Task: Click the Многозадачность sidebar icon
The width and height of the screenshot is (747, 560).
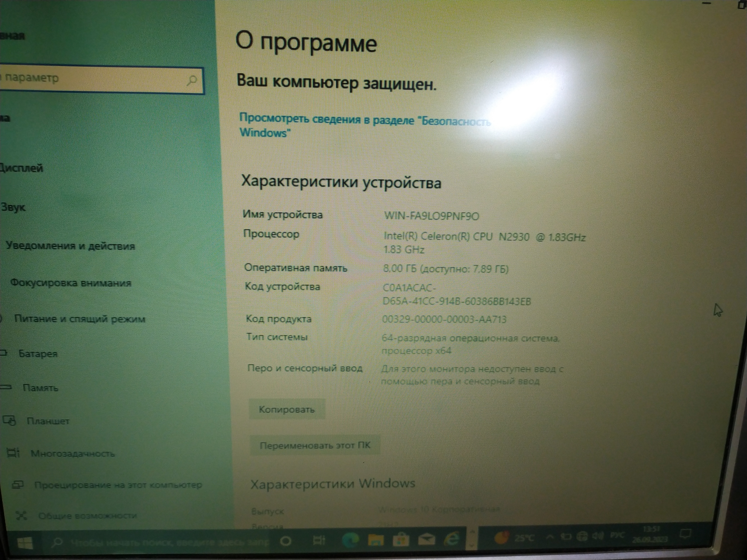Action: (14, 453)
